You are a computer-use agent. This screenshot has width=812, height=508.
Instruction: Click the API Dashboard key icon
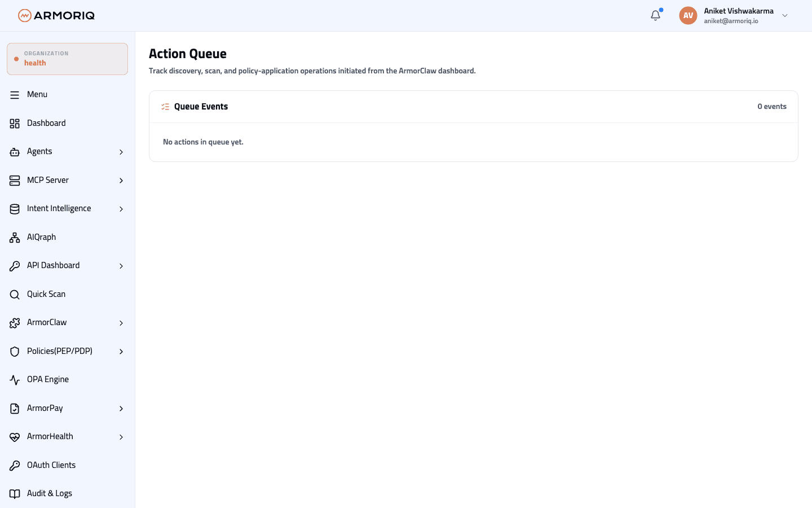click(15, 266)
